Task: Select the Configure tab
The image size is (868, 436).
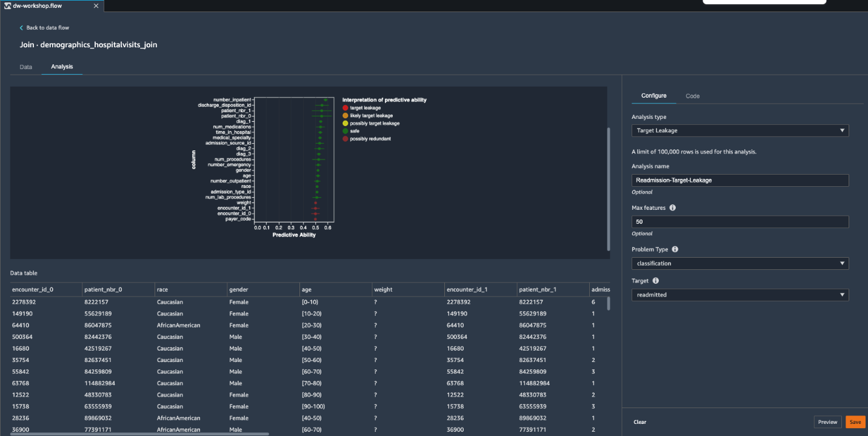Action: (653, 96)
